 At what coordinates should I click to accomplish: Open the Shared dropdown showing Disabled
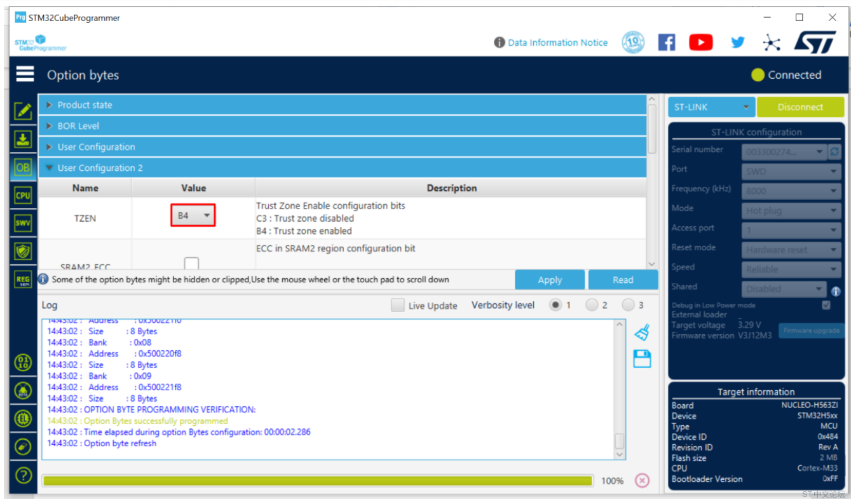(x=784, y=289)
